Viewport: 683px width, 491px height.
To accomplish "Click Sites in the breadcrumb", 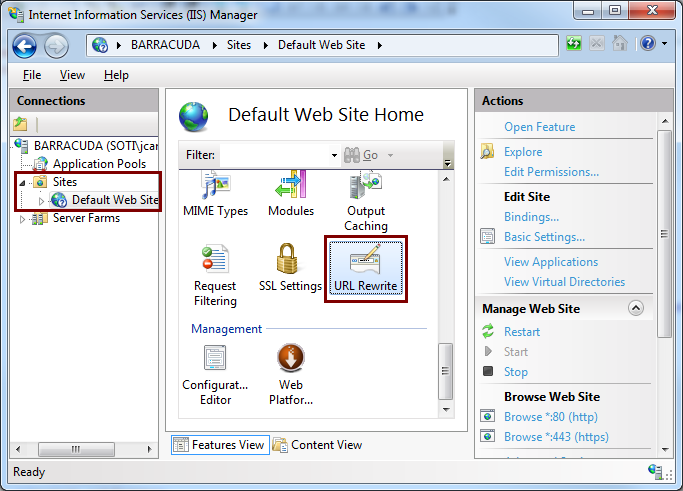I will 239,45.
